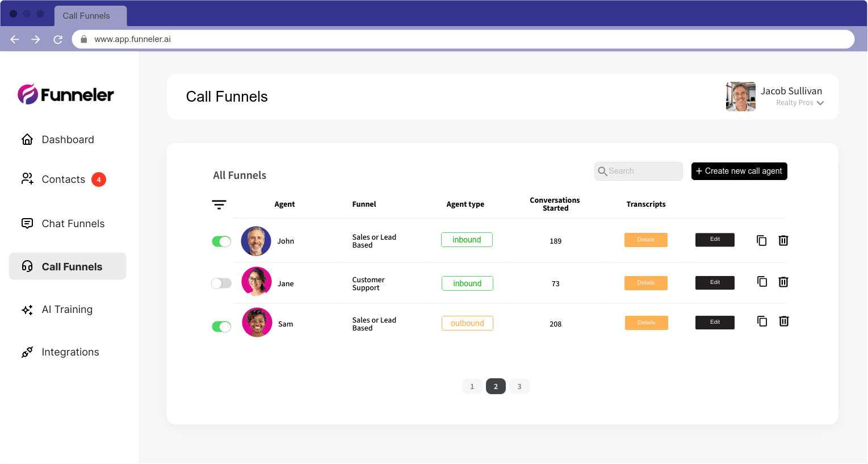Viewport: 868px width, 464px height.
Task: View Details for Sam's transcripts
Action: 647,323
